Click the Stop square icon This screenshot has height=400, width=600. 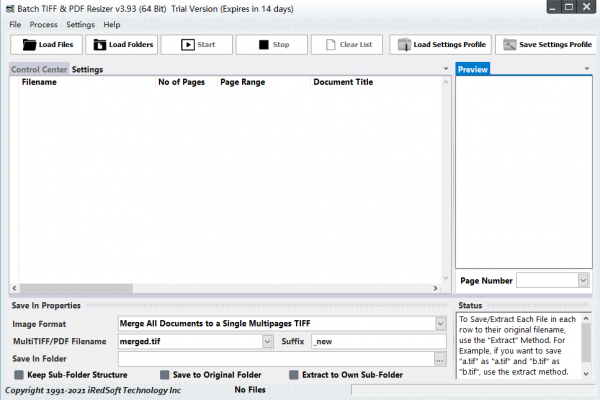264,45
